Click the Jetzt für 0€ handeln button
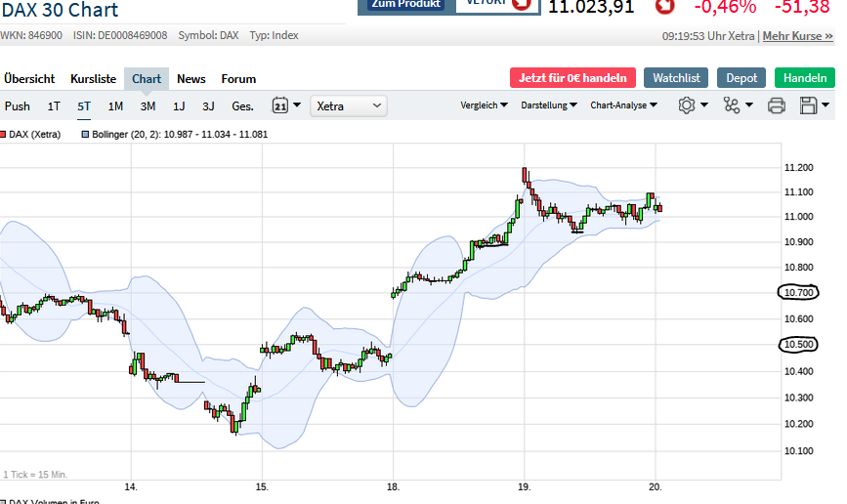 tap(572, 78)
